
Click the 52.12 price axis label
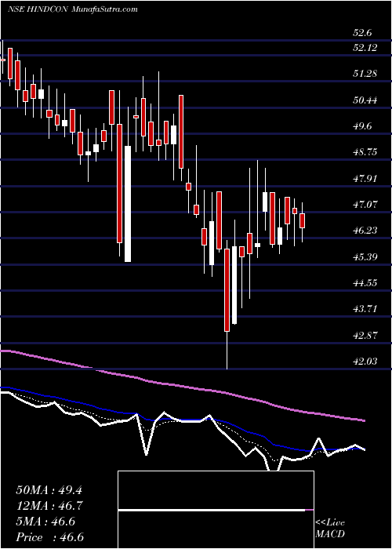(x=365, y=48)
